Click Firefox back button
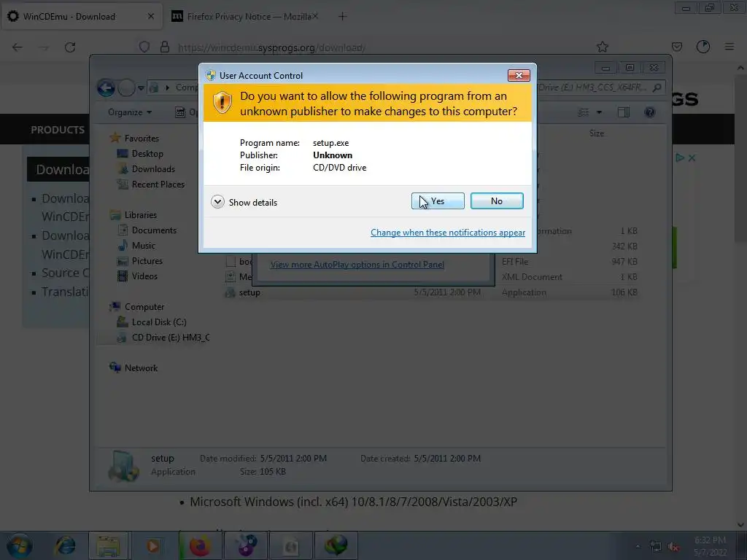The width and height of the screenshot is (747, 560). click(18, 47)
